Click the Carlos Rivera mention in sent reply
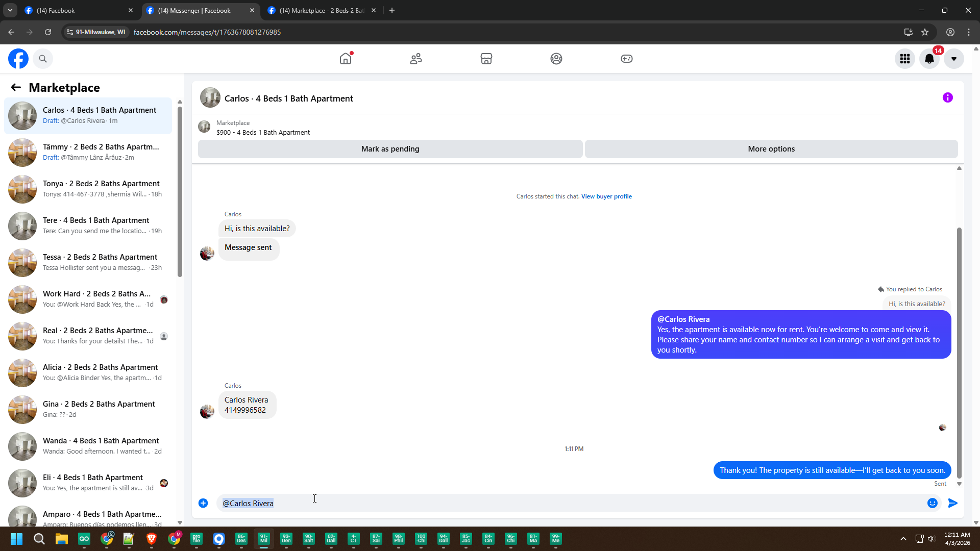 [x=683, y=319]
